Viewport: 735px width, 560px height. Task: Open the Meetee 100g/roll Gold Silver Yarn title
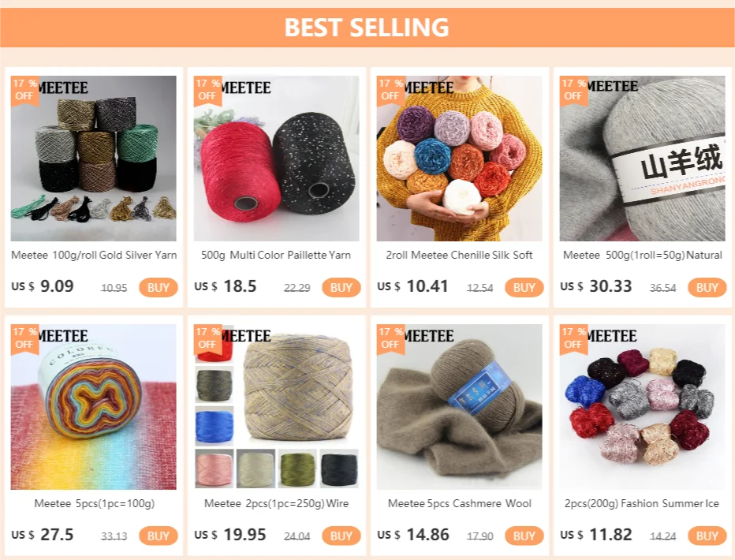point(94,255)
